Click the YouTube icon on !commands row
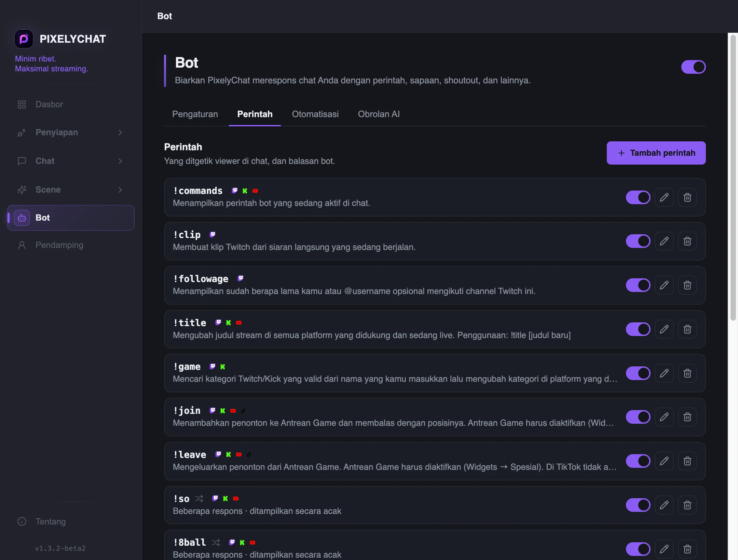Image resolution: width=738 pixels, height=560 pixels. 255,191
